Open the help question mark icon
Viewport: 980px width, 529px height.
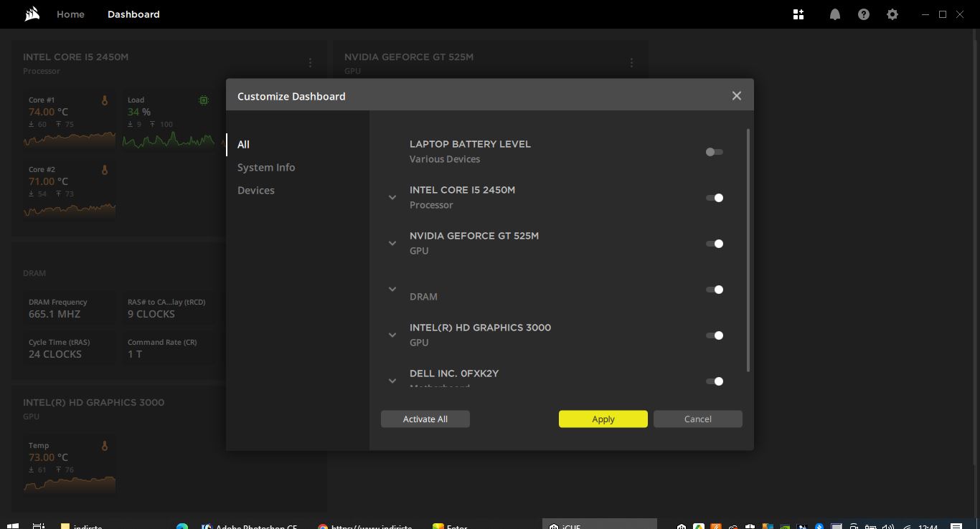coord(864,14)
